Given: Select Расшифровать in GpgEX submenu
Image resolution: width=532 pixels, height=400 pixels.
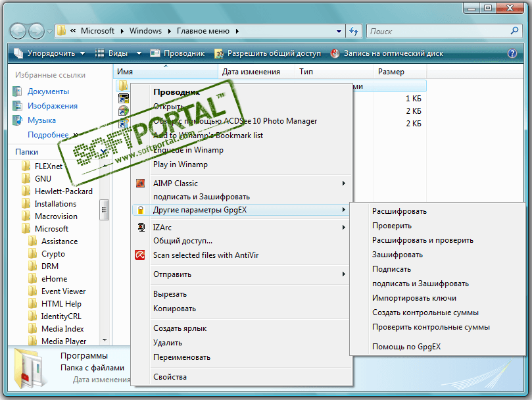Looking at the screenshot, I should [x=437, y=211].
